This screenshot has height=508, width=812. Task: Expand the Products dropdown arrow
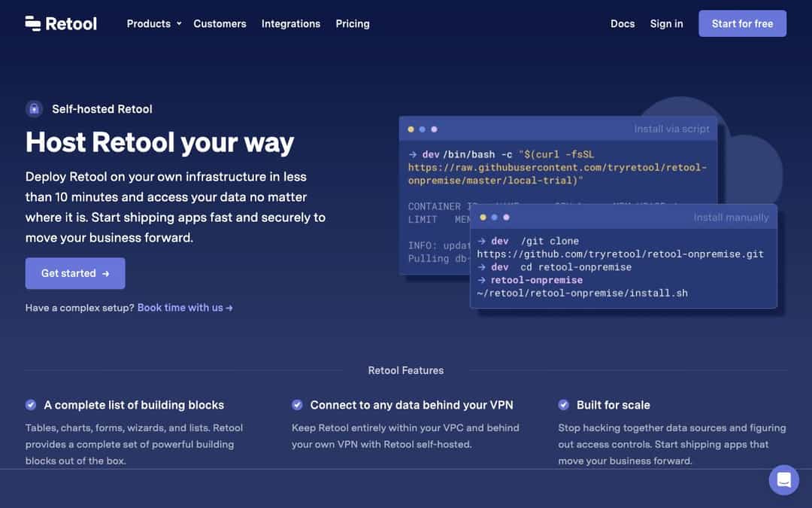tap(179, 24)
